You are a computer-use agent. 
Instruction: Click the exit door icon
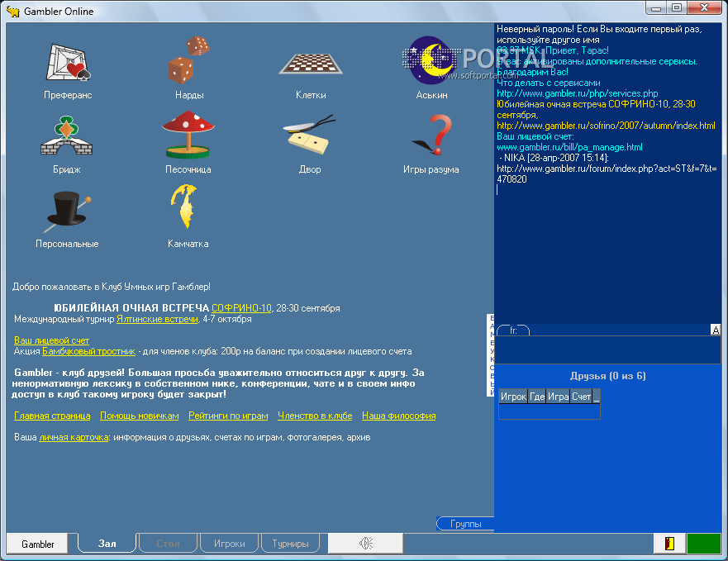click(x=669, y=544)
